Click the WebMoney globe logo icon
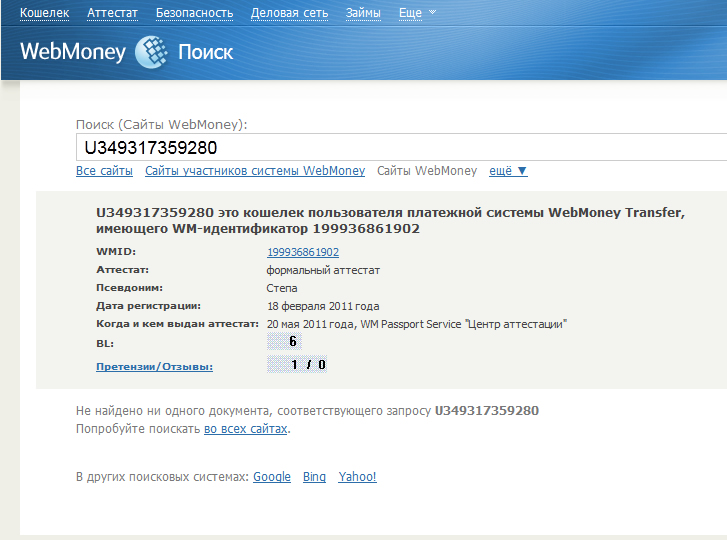727x540 pixels. pos(152,52)
